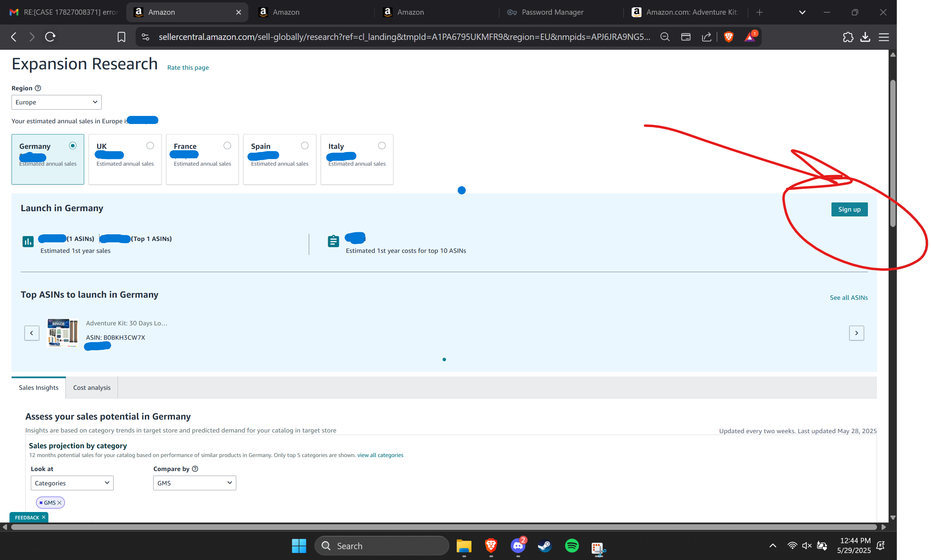This screenshot has width=931, height=560.
Task: Click the estimated sales bar chart icon
Action: point(28,241)
